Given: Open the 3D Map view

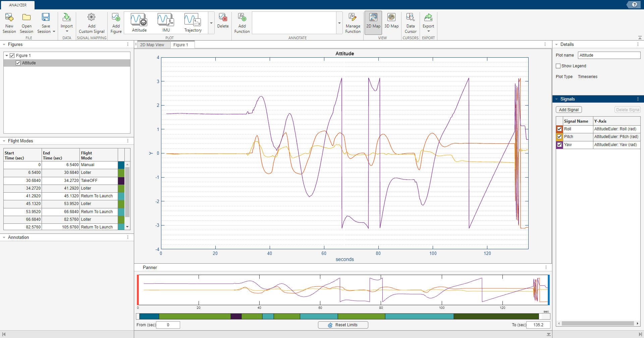Looking at the screenshot, I should (x=391, y=22).
